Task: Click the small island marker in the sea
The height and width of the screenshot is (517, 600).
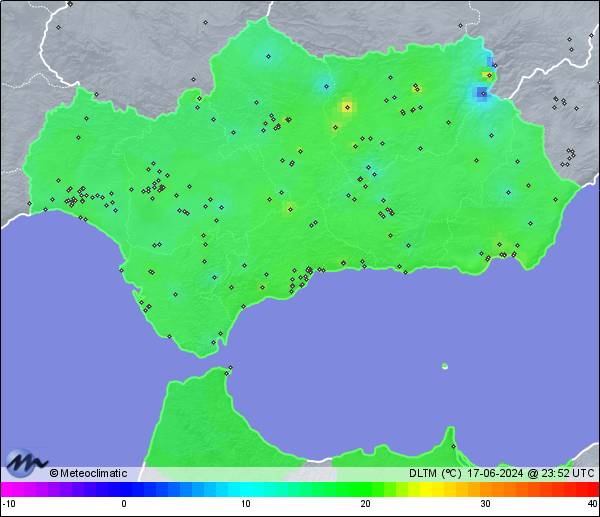Action: coord(445,366)
